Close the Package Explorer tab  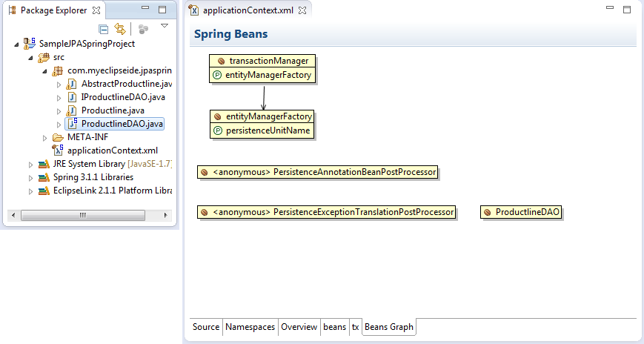(96, 10)
